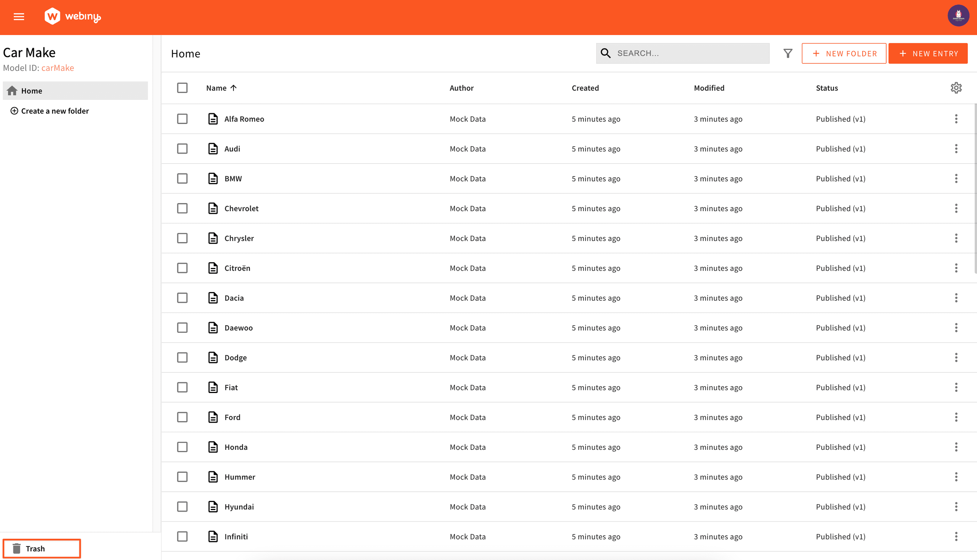The width and height of the screenshot is (977, 560).
Task: Open the Audi row options menu
Action: pos(956,149)
